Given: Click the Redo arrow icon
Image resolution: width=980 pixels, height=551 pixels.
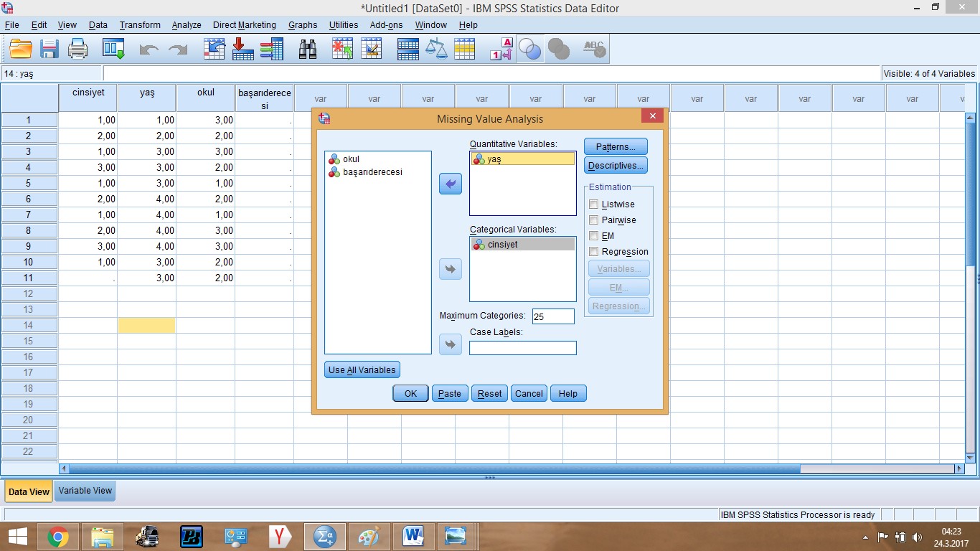Looking at the screenshot, I should pyautogui.click(x=177, y=50).
